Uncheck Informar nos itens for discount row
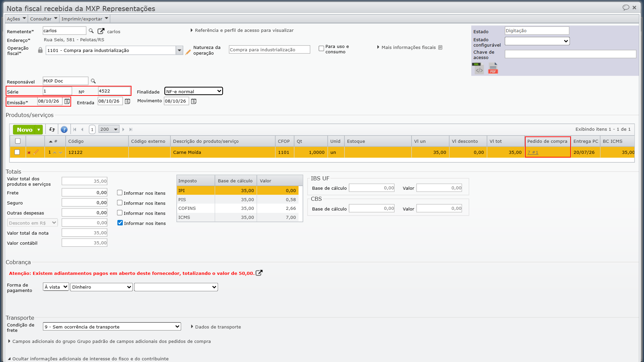 point(120,223)
